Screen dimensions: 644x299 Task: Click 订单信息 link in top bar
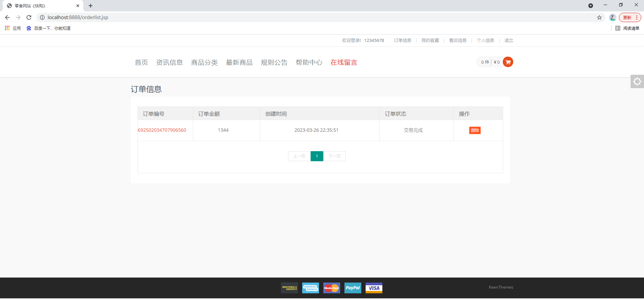pyautogui.click(x=402, y=41)
